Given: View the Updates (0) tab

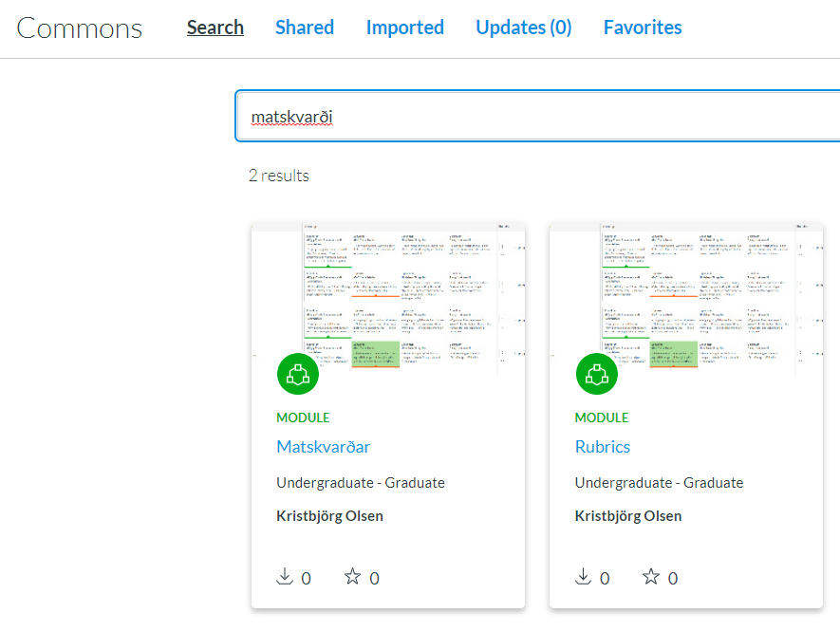Looking at the screenshot, I should pos(524,28).
